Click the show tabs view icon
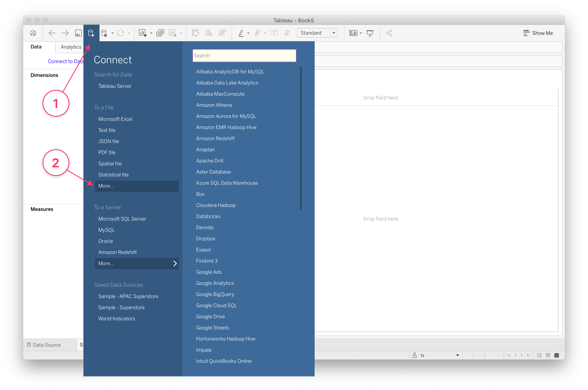The image size is (588, 390). [x=557, y=355]
